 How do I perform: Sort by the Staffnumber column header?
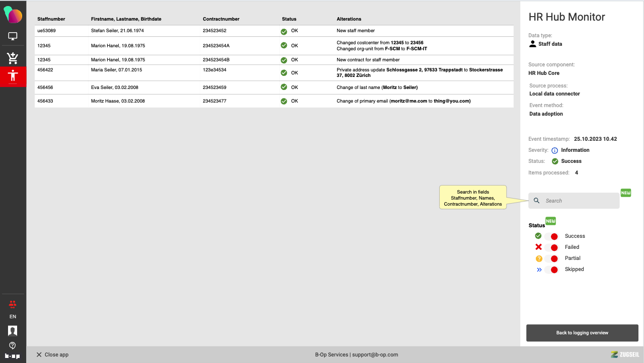click(51, 19)
